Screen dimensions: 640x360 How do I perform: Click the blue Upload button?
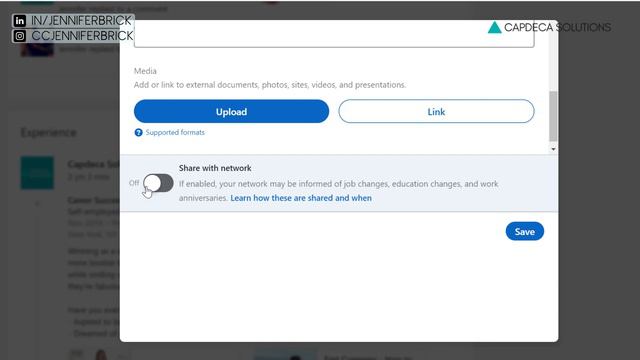point(231,111)
